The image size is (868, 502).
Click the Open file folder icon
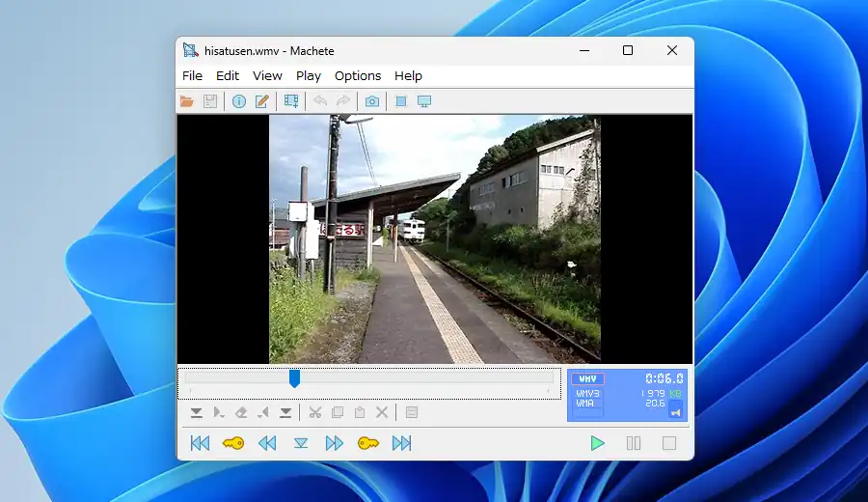point(187,101)
